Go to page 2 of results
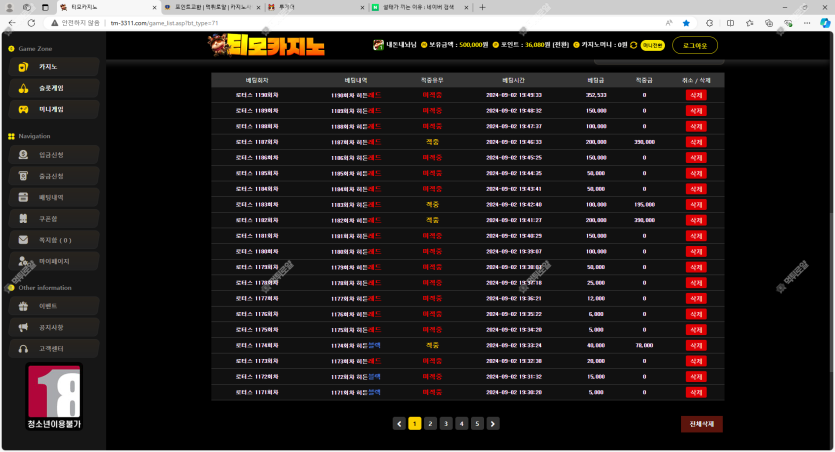The image size is (835, 452). [x=430, y=424]
